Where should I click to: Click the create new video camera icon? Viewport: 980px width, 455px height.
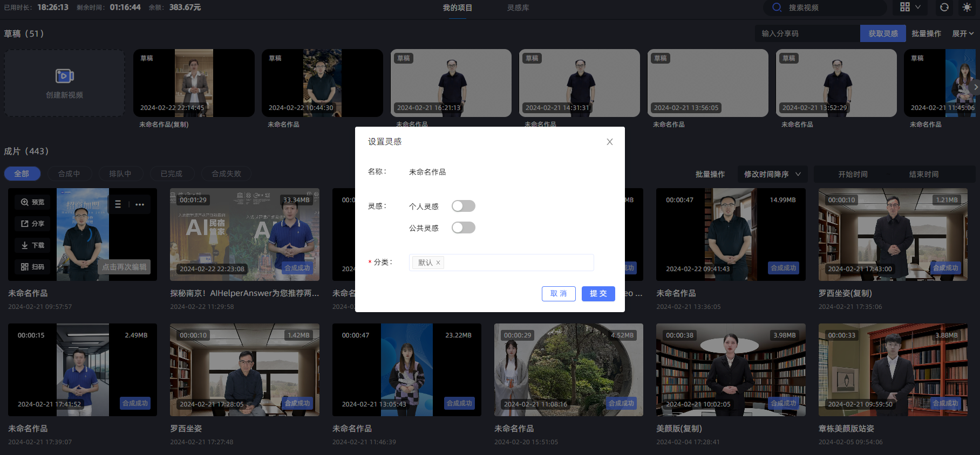point(65,76)
